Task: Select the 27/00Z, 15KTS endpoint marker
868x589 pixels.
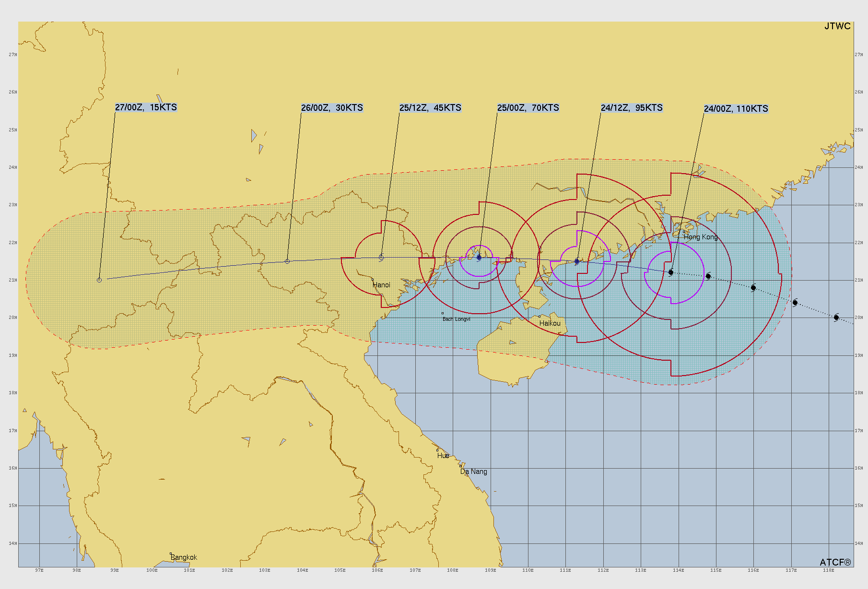Action: pos(99,280)
